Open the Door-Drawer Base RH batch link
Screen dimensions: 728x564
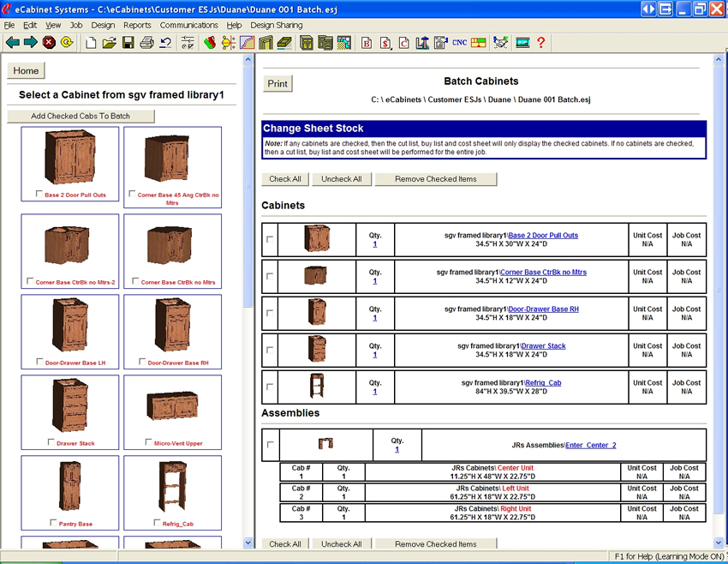pyautogui.click(x=543, y=309)
